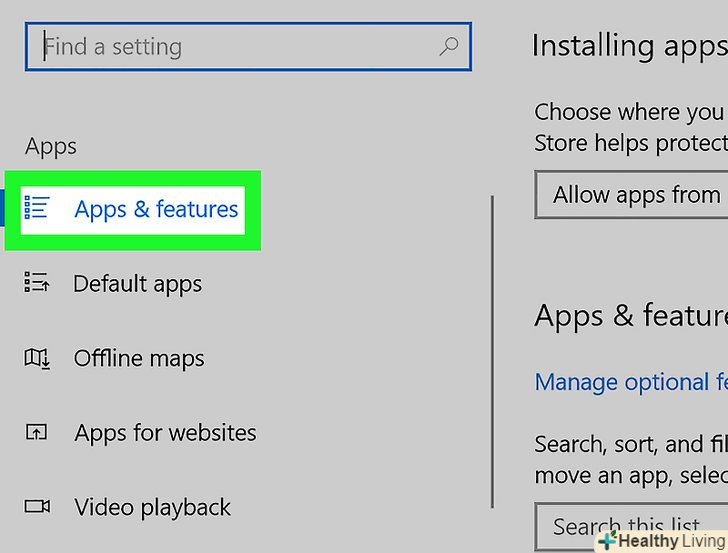
Task: Click the sidebar vertical scrollbar
Action: pos(492,350)
